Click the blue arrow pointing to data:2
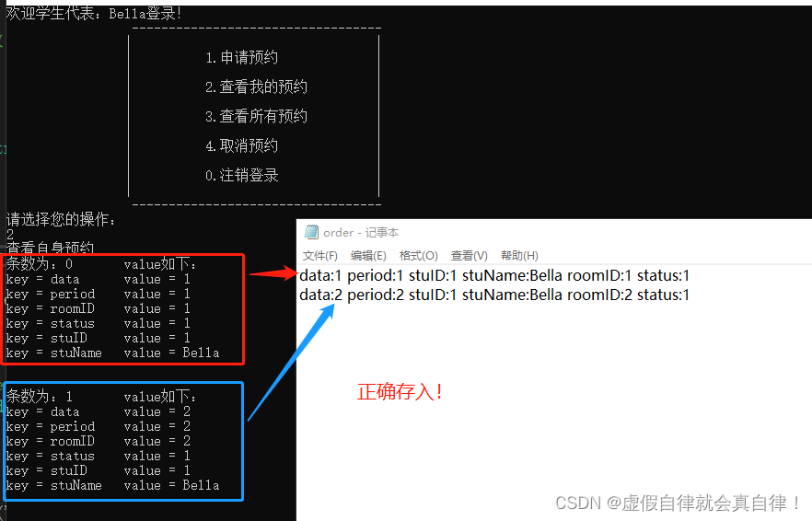The height and width of the screenshot is (521, 812). (x=293, y=362)
